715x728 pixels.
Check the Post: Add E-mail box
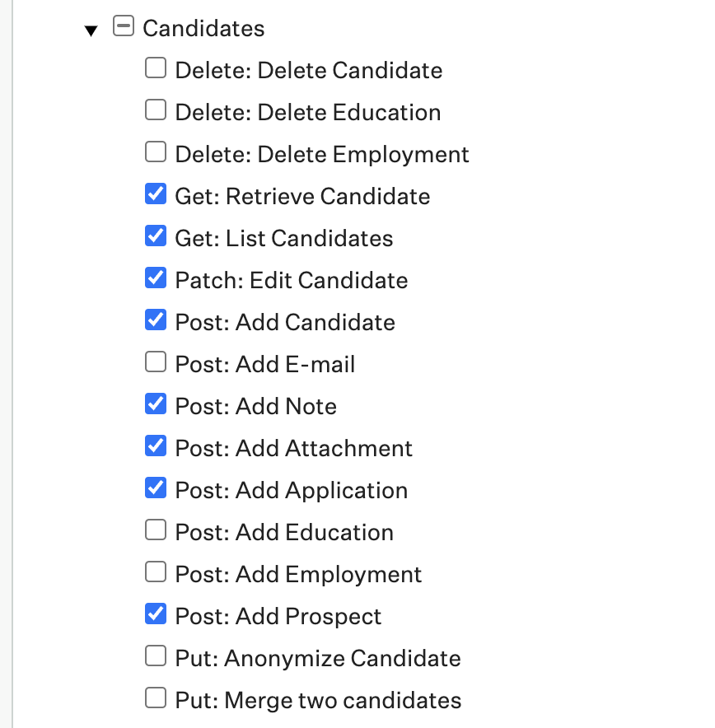(x=155, y=362)
